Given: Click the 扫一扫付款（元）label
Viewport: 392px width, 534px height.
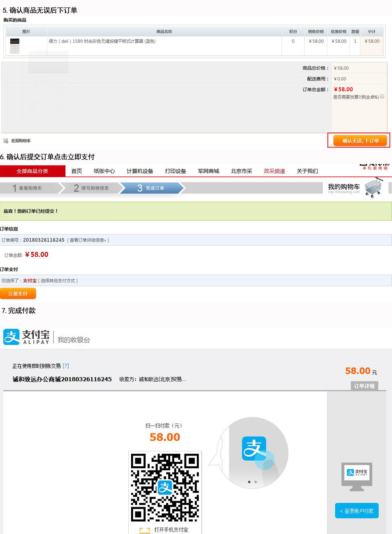Looking at the screenshot, I should pos(165,425).
